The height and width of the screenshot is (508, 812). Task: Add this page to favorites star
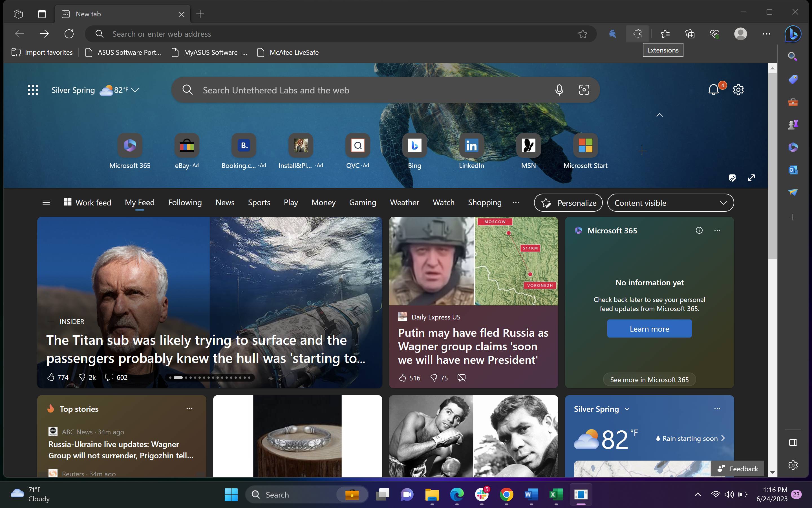tap(582, 34)
